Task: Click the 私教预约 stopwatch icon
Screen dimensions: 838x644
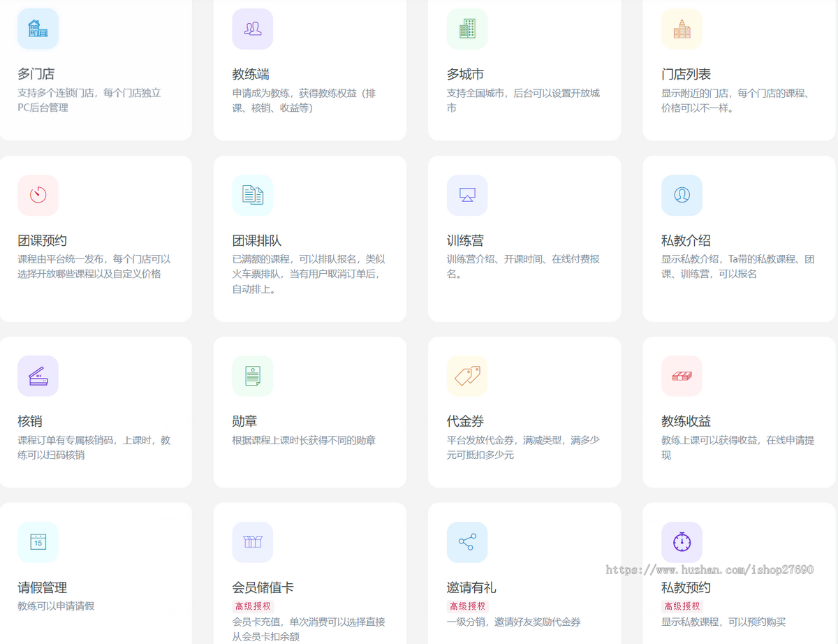Action: (x=682, y=542)
